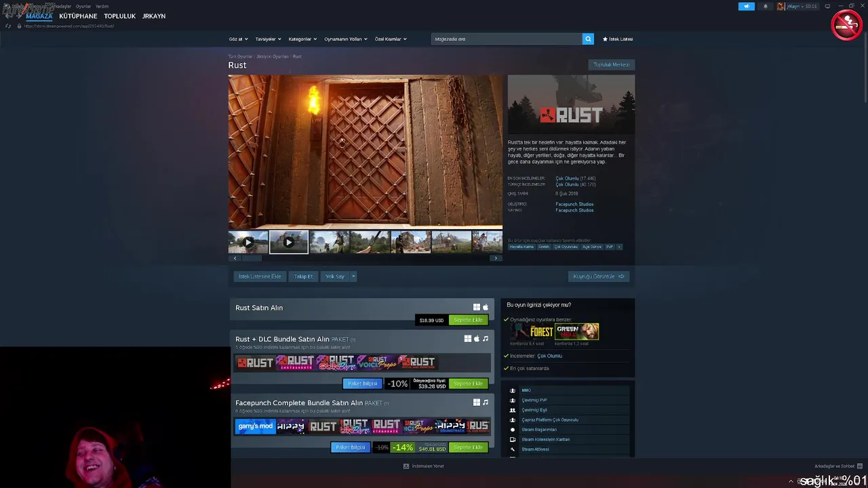Switch to the KÜTÜPHANE tab
The height and width of the screenshot is (488, 868).
click(78, 16)
